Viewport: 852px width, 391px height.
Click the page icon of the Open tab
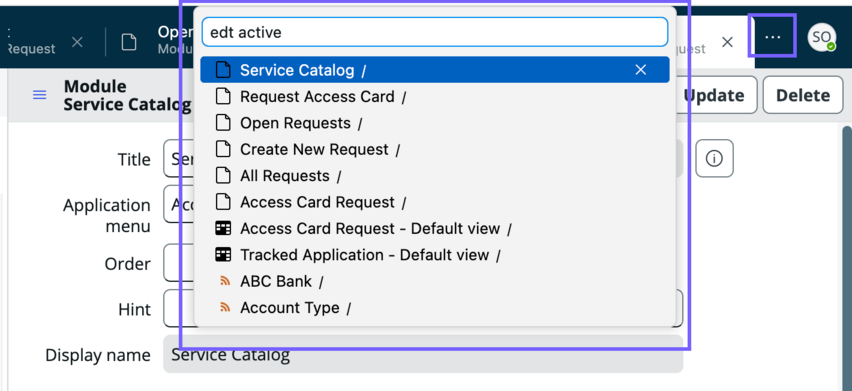click(129, 42)
